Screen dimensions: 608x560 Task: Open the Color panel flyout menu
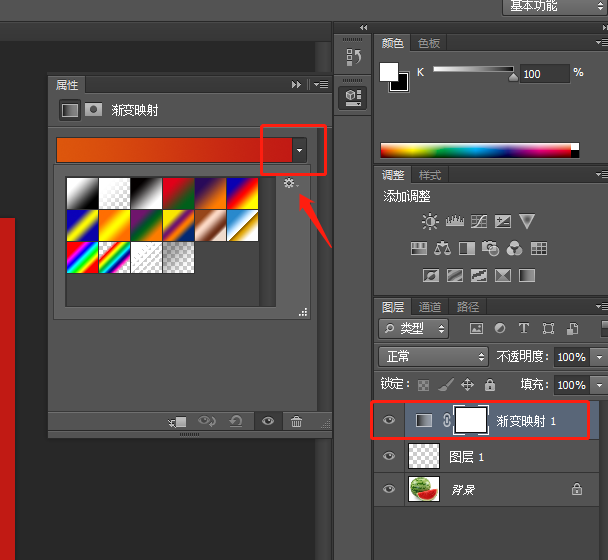coord(602,42)
